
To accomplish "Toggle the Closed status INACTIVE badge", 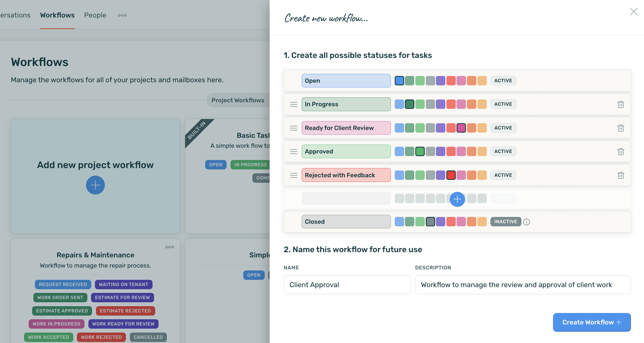I will (505, 222).
